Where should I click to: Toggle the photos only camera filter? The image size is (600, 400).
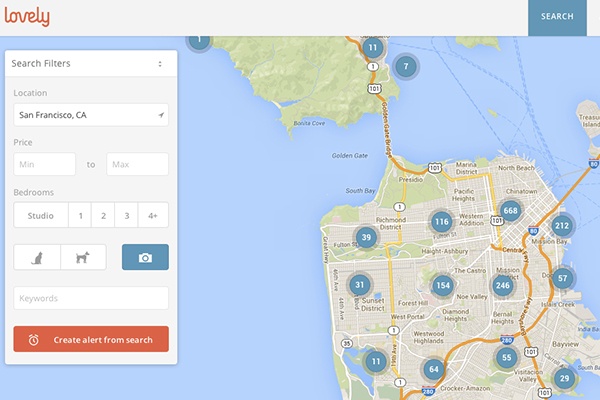click(145, 257)
